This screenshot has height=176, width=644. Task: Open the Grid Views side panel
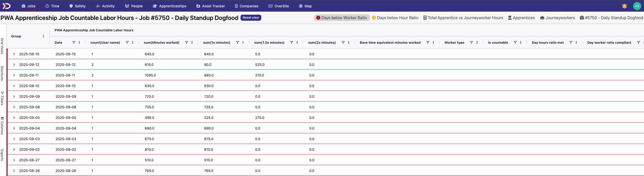pyautogui.click(x=2, y=46)
